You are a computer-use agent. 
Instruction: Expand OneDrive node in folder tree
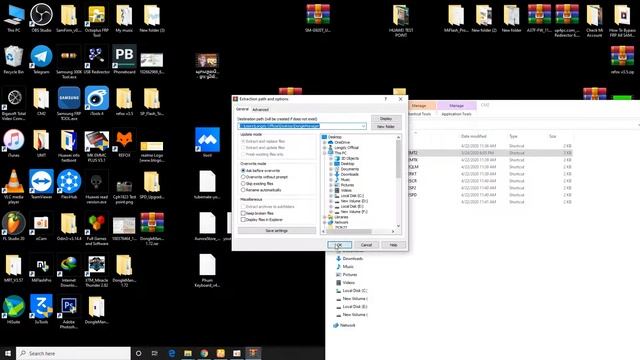324,142
